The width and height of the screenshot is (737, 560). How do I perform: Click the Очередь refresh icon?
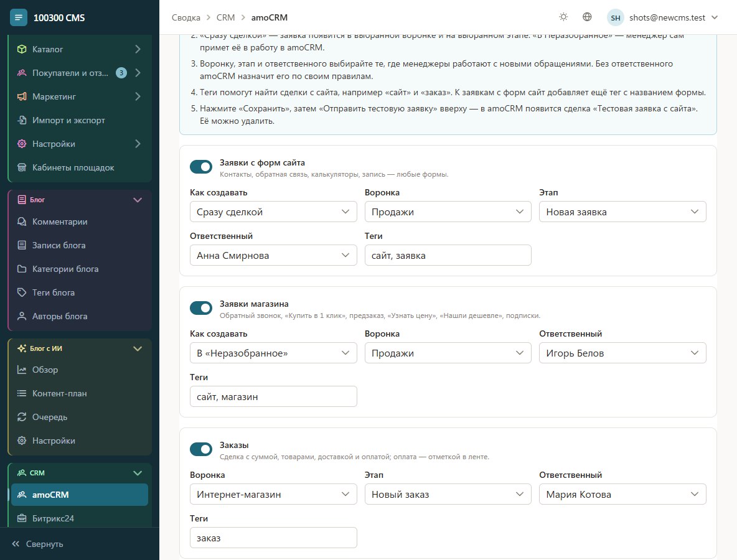click(22, 417)
